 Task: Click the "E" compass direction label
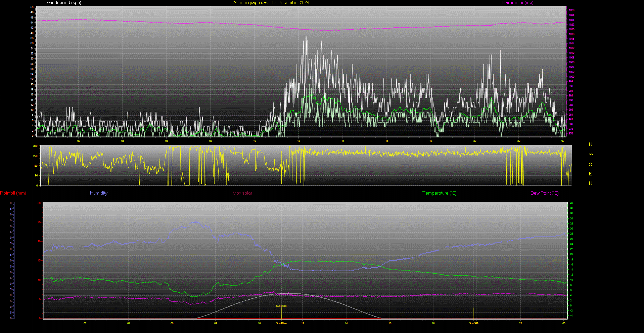click(x=591, y=174)
